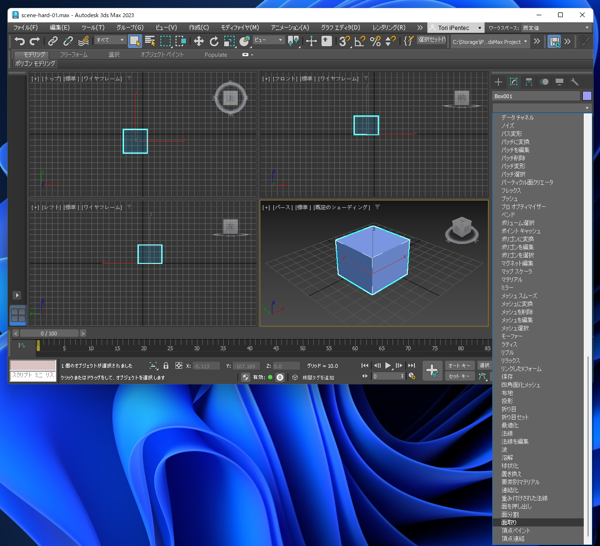Activate the Select Object tool
The image size is (600, 546).
(135, 41)
